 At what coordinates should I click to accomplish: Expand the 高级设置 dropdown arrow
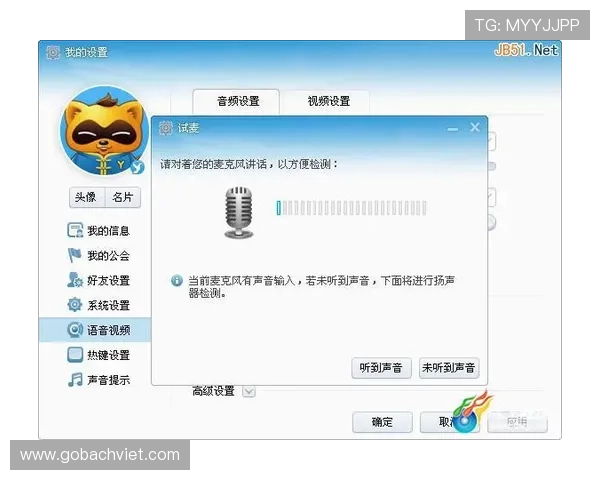(x=249, y=392)
